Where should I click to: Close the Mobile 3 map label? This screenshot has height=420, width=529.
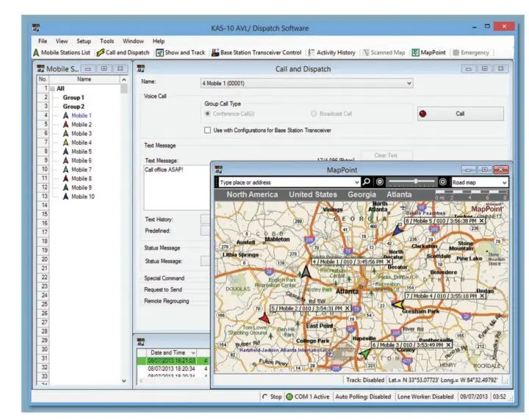448,345
